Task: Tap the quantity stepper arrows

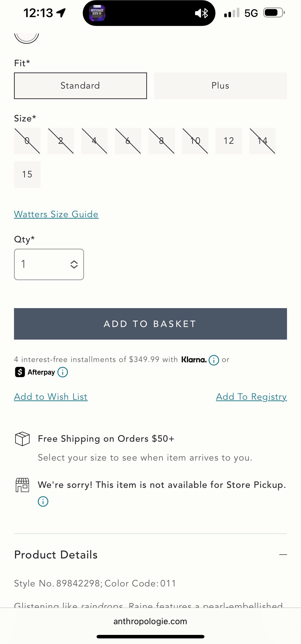Action: (74, 264)
